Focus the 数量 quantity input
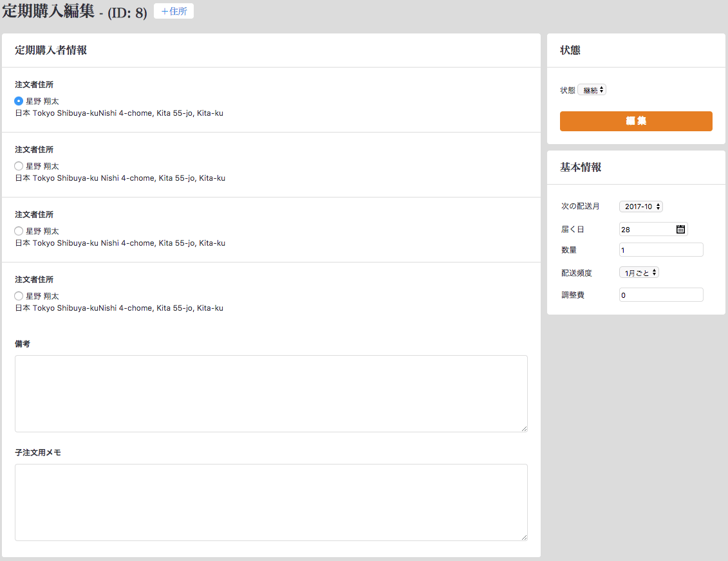The image size is (728, 561). coord(660,250)
